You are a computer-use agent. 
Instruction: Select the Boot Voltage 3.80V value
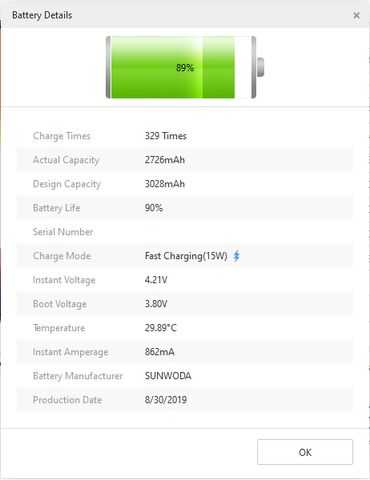click(x=156, y=304)
